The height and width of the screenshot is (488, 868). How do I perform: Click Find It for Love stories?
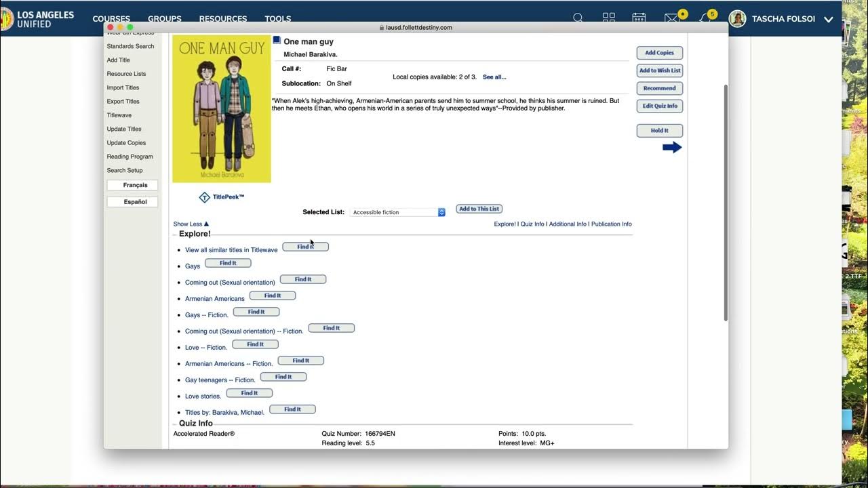[249, 393]
